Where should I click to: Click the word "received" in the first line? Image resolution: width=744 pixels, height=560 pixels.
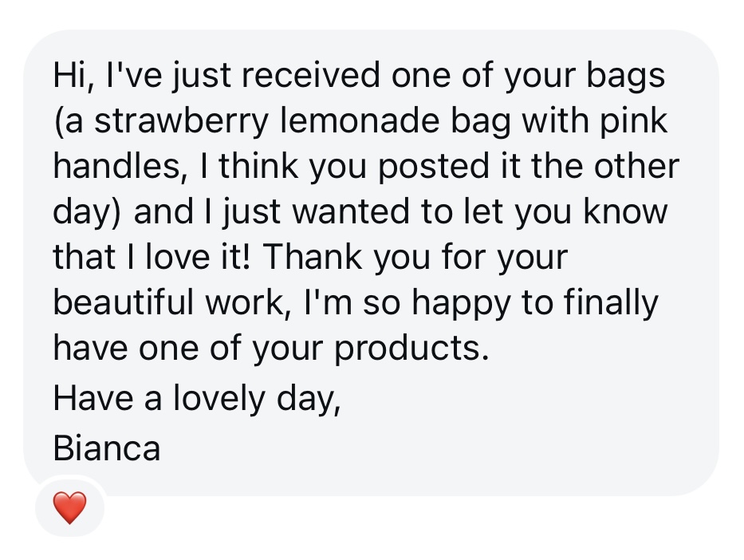coord(311,75)
